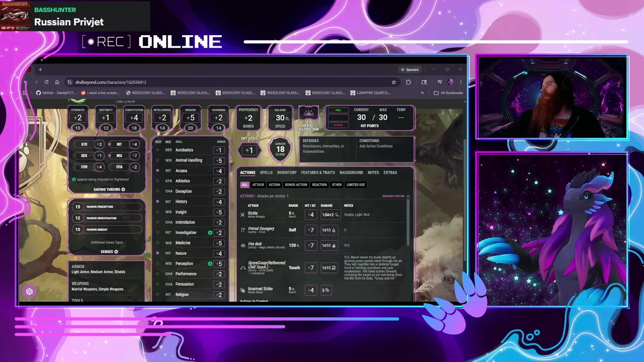
Task: Open the All Bookmarks folder
Action: tap(448, 93)
